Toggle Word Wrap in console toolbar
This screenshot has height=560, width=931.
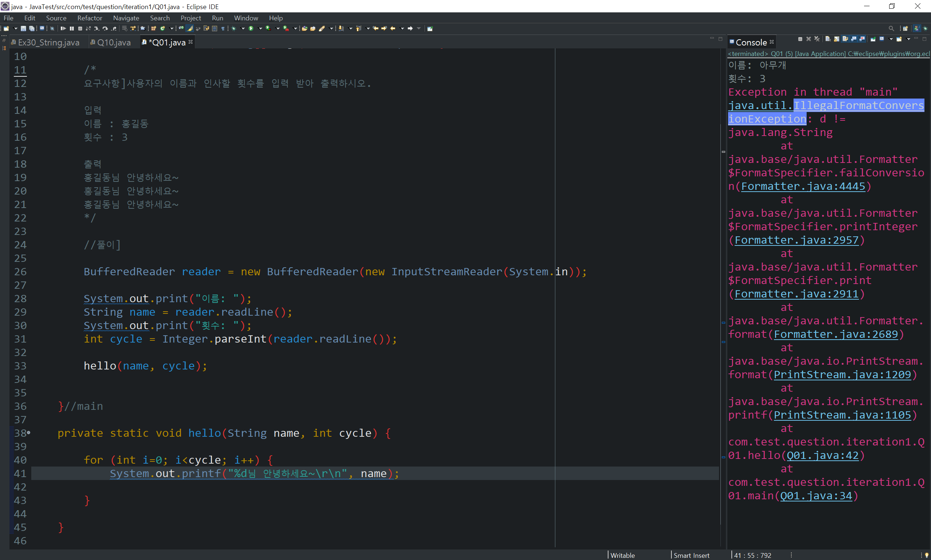click(x=845, y=39)
